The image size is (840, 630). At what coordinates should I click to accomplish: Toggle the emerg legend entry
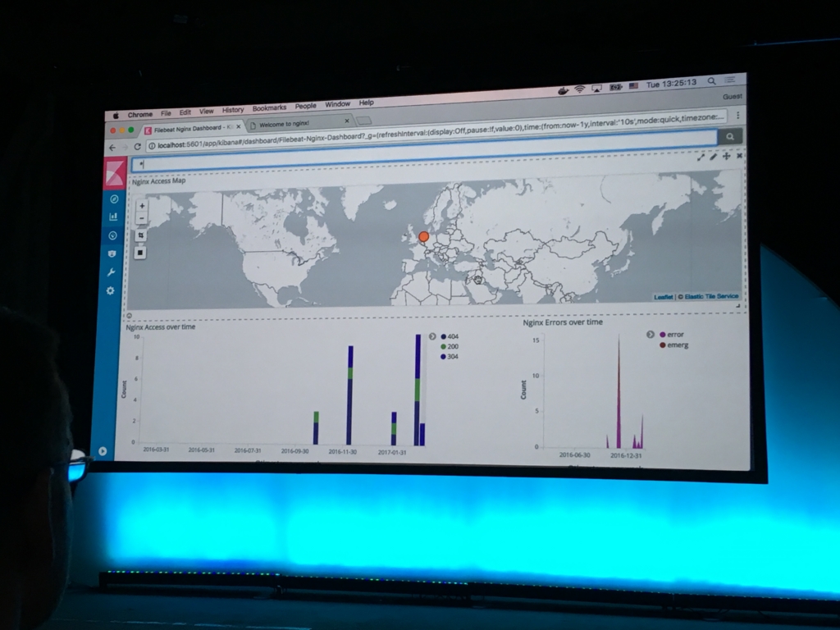(674, 345)
